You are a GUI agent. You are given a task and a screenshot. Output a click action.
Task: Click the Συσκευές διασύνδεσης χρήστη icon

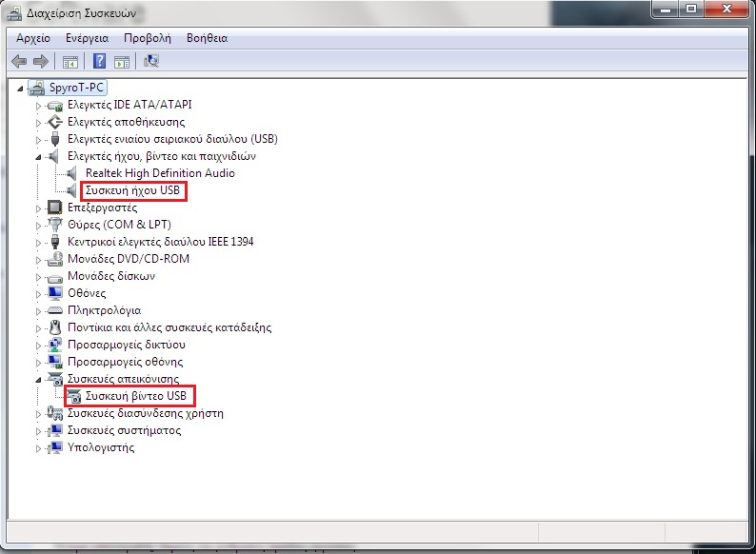point(54,413)
